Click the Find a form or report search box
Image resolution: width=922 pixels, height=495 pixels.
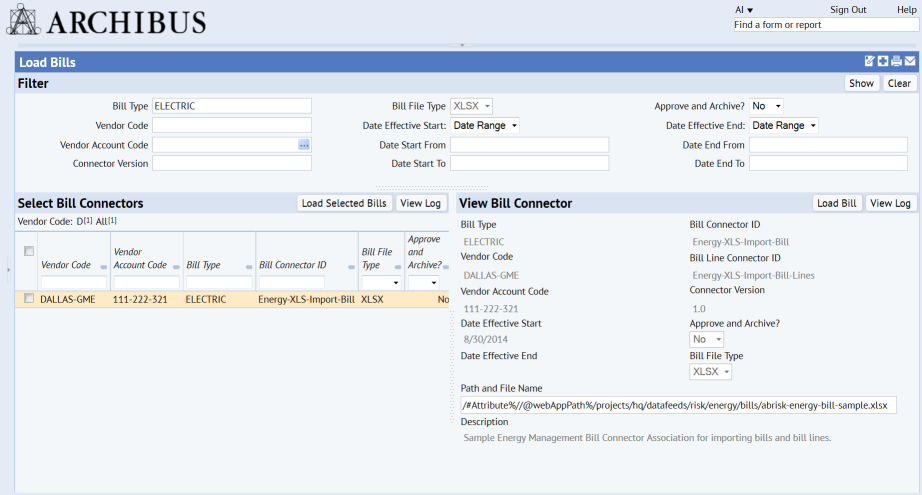click(x=826, y=25)
